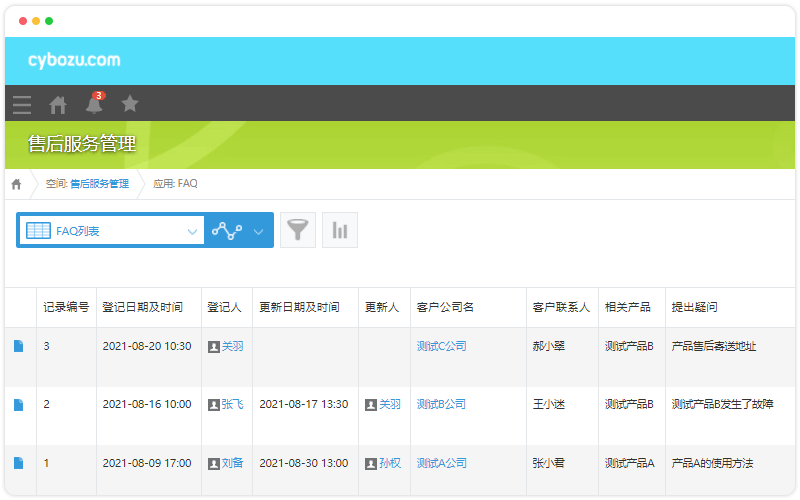Click the 登记日期及时间 column header
Image resolution: width=800 pixels, height=500 pixels.
[142, 307]
